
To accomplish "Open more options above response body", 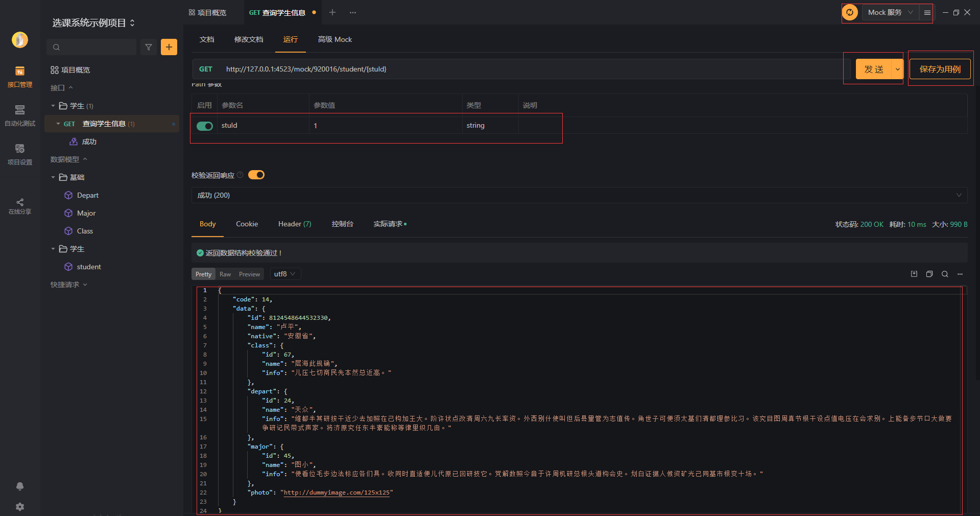I will pyautogui.click(x=960, y=274).
